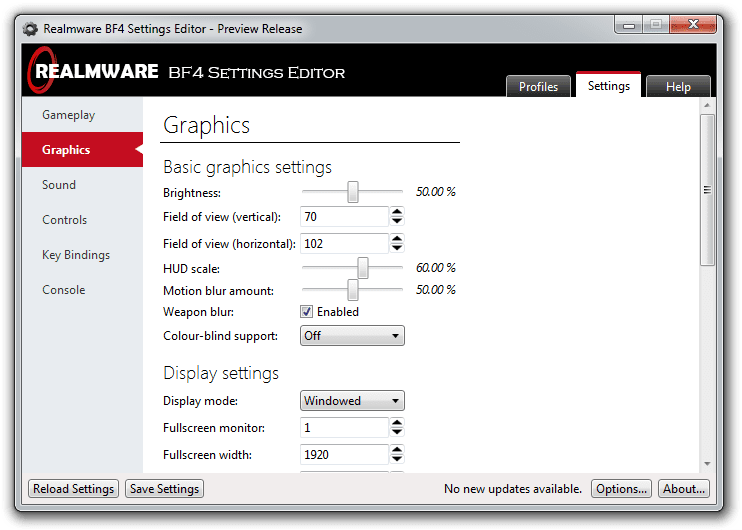The height and width of the screenshot is (530, 742).
Task: Open the Options... dialog
Action: (621, 489)
